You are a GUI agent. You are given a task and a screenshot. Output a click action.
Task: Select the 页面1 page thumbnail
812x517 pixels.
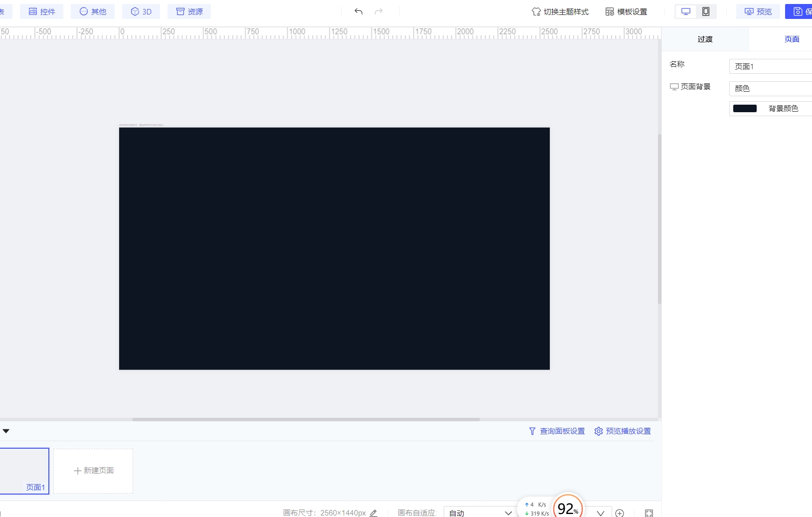click(x=24, y=471)
